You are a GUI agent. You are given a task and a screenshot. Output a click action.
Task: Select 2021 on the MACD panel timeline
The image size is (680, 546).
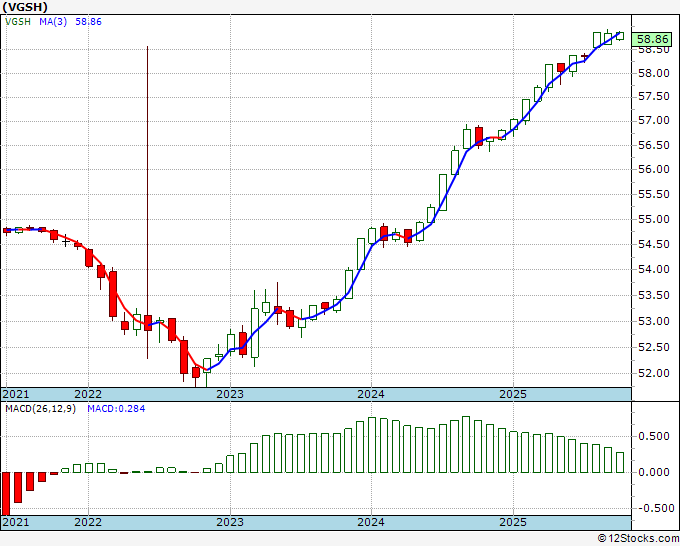[x=16, y=522]
